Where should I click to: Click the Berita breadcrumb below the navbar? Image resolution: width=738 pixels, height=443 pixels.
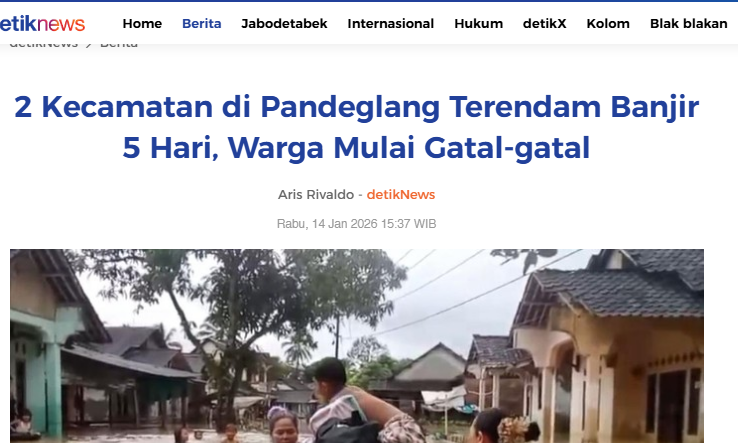click(x=119, y=46)
